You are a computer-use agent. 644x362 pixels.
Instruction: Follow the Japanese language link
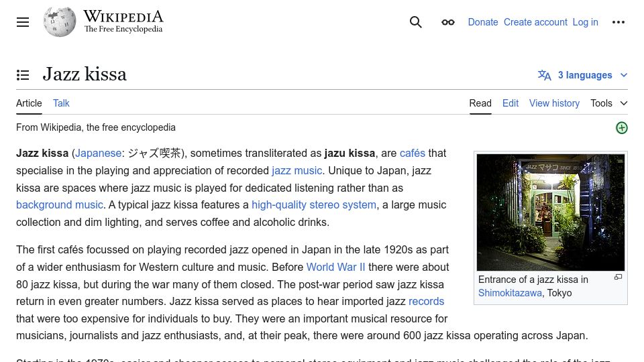(x=98, y=153)
